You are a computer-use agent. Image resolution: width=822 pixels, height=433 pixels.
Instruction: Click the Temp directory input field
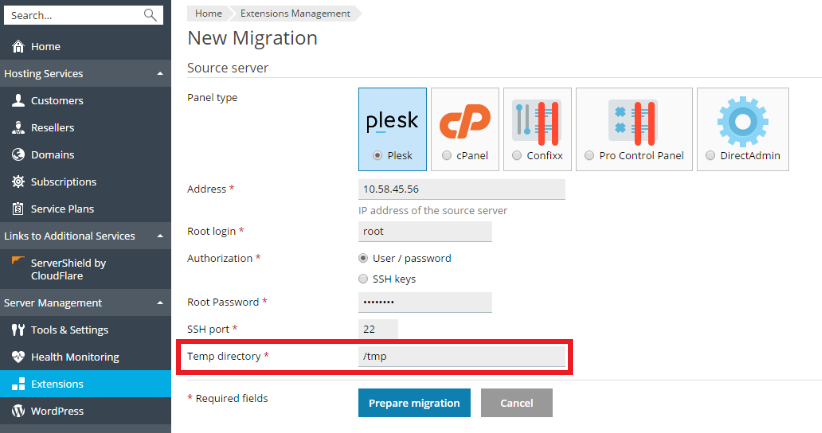pyautogui.click(x=461, y=356)
